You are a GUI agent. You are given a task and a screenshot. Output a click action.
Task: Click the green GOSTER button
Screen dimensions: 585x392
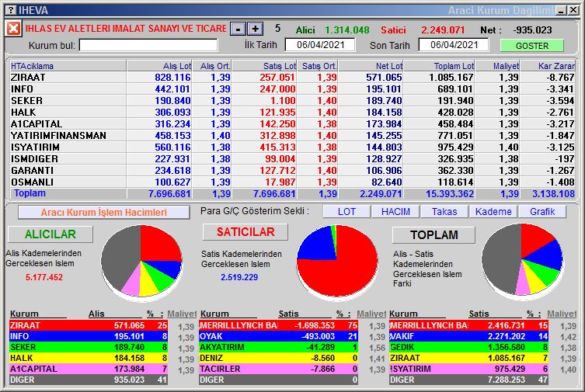click(531, 46)
